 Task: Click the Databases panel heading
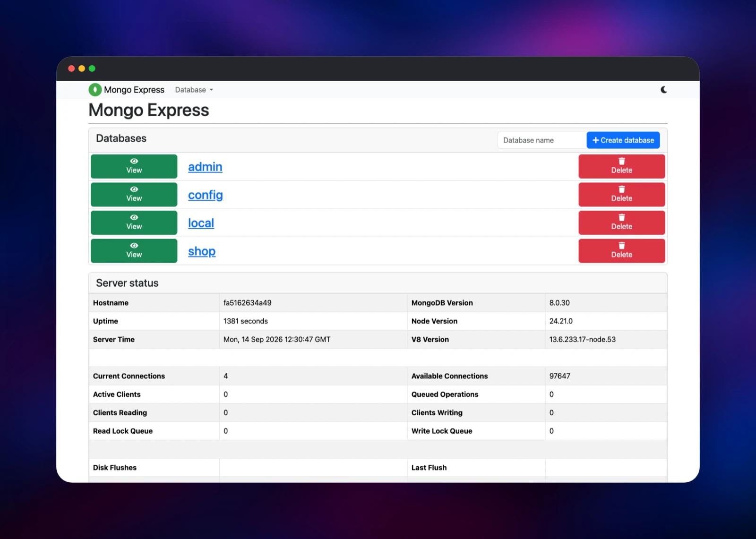(121, 138)
